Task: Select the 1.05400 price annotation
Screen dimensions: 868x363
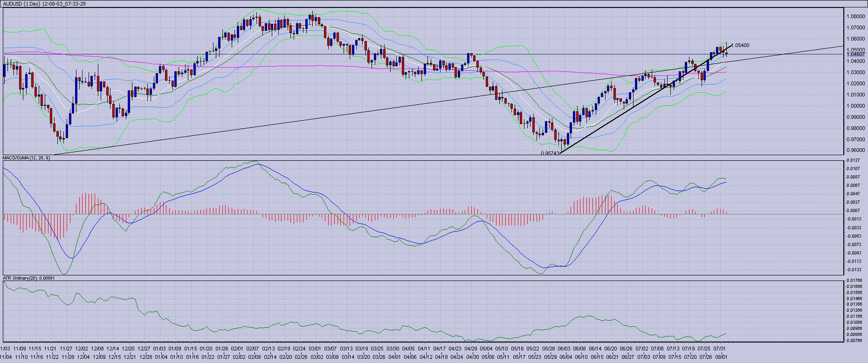Action: 741,46
